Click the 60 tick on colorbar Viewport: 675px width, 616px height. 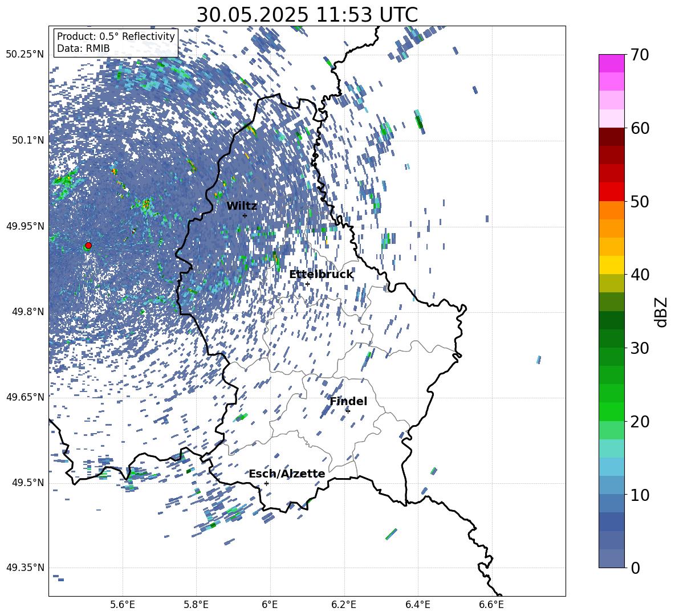[x=640, y=128]
